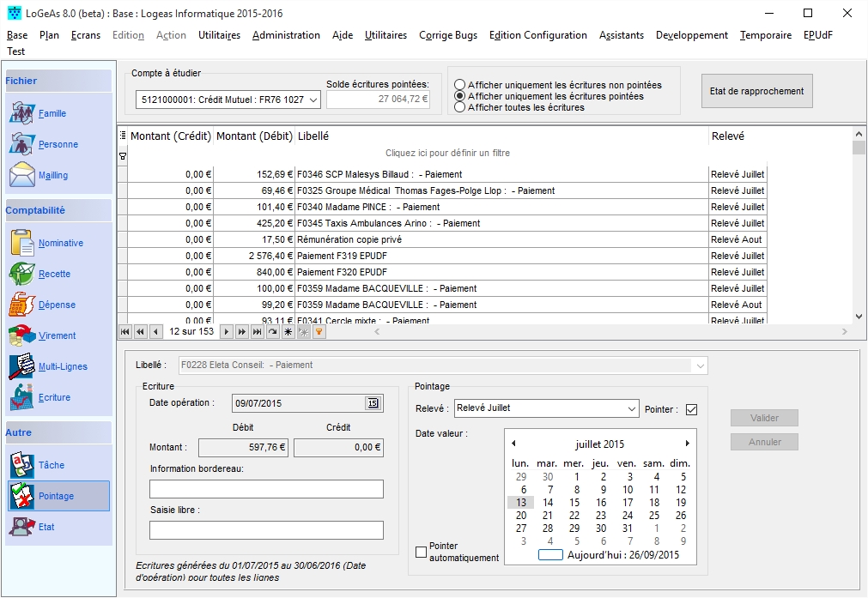Open the Famille icon in sidebar

pos(22,113)
